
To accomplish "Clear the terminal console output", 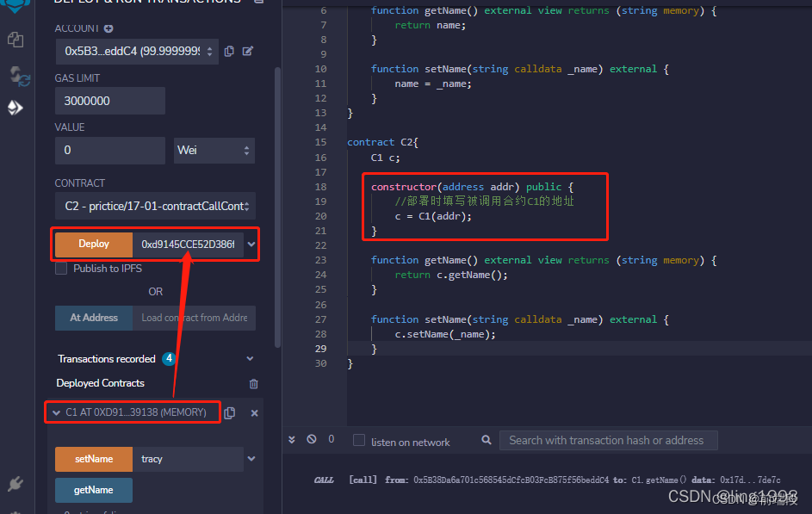I will [x=311, y=439].
